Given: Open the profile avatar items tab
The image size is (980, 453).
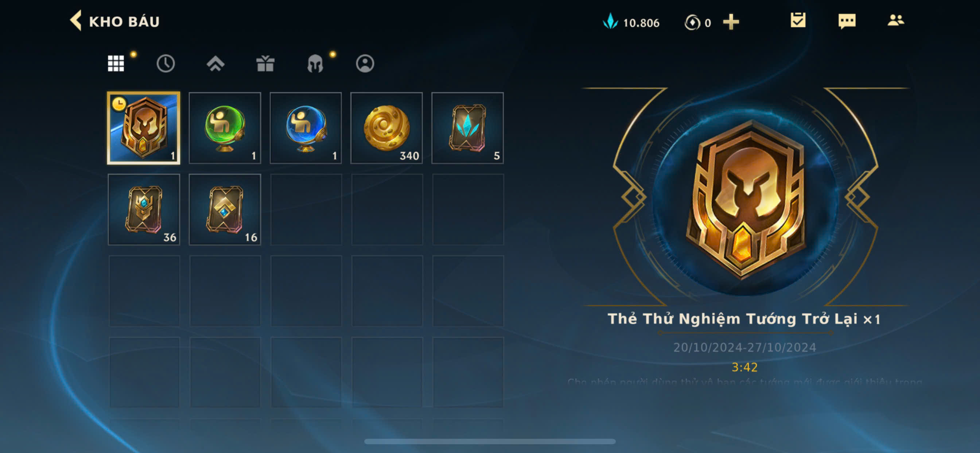Looking at the screenshot, I should coord(365,63).
